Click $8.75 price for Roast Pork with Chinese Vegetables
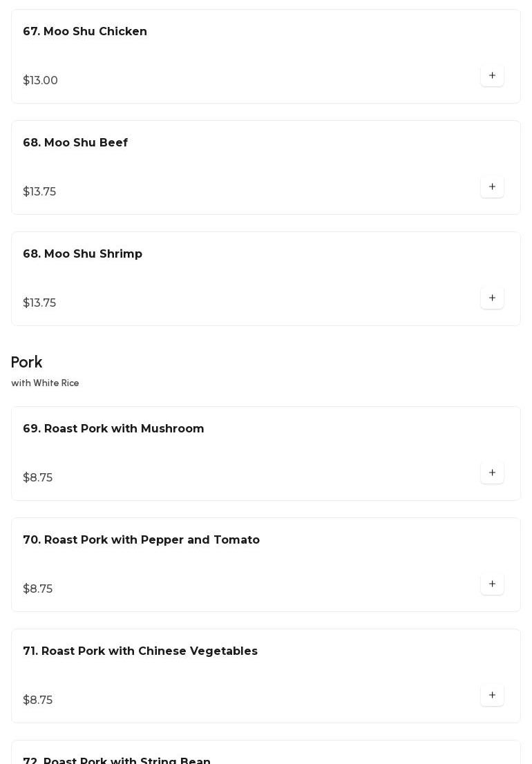The height and width of the screenshot is (764, 532). click(x=37, y=700)
